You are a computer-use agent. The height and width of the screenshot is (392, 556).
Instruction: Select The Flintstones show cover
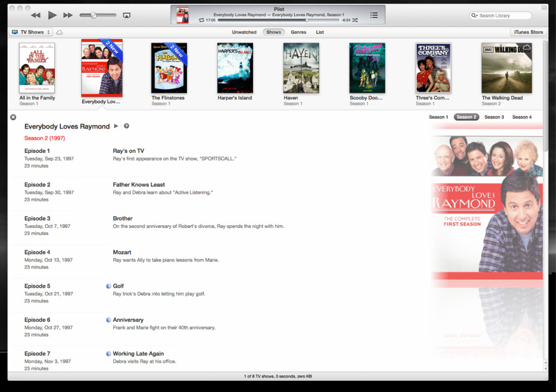tap(169, 68)
